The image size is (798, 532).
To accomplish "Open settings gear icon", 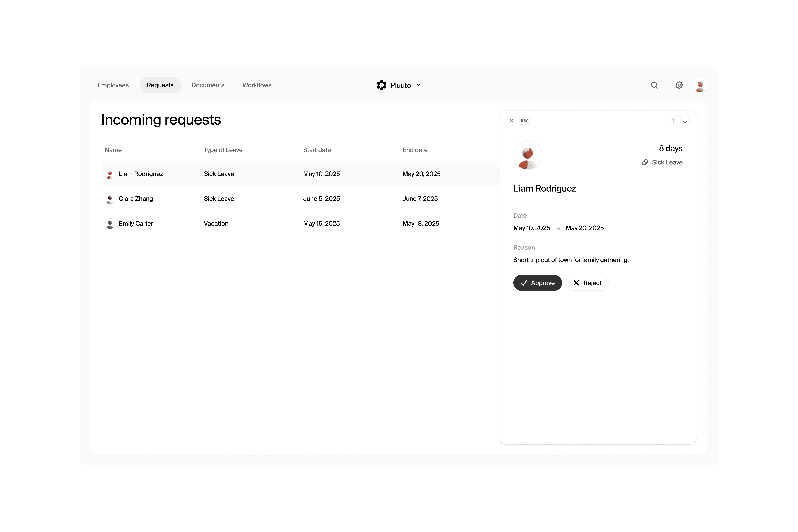I will point(679,85).
